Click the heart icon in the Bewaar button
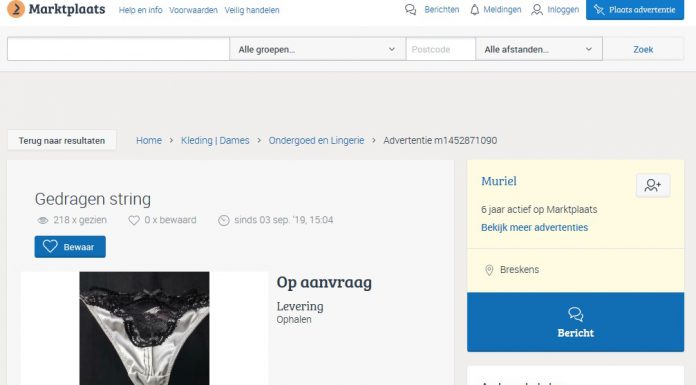The image size is (696, 385). (50, 246)
